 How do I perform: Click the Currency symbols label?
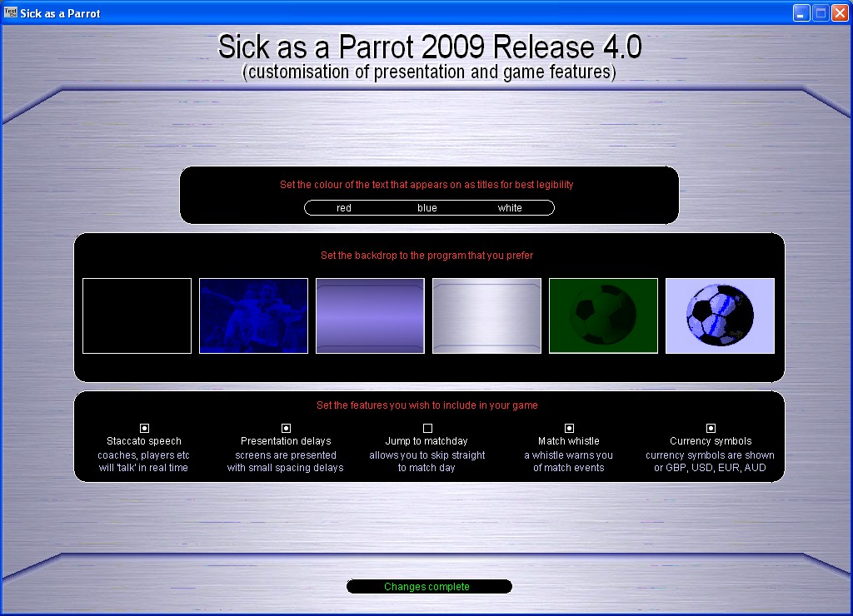(711, 441)
